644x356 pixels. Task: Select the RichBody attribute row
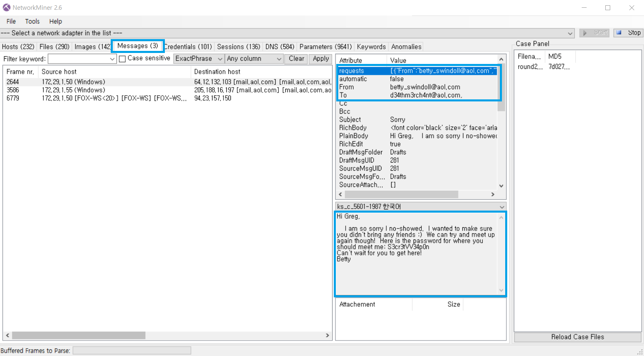[x=417, y=128]
